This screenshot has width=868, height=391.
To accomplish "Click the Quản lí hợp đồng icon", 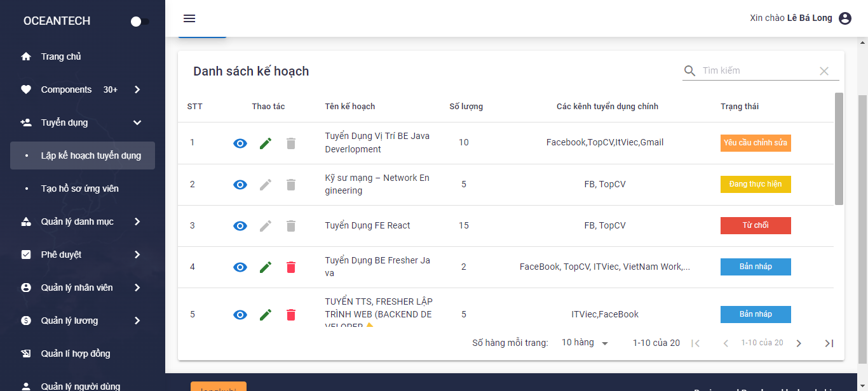I will pyautogui.click(x=26, y=354).
